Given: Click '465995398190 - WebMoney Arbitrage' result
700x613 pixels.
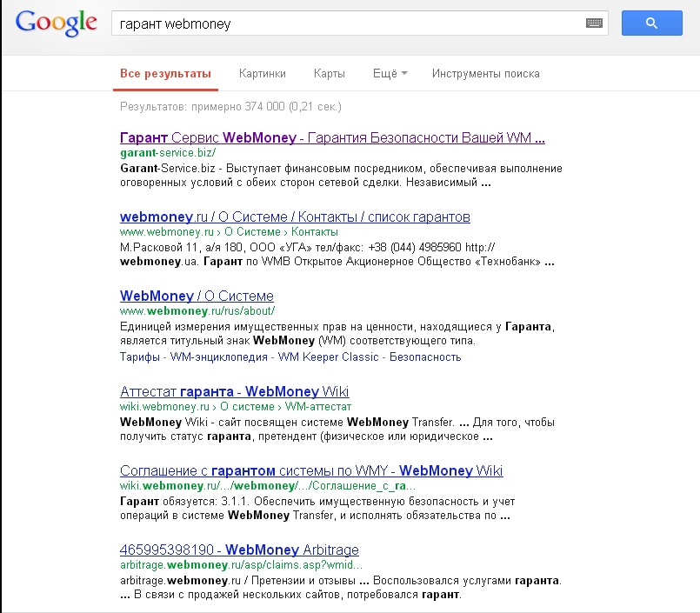Looking at the screenshot, I should tap(239, 550).
